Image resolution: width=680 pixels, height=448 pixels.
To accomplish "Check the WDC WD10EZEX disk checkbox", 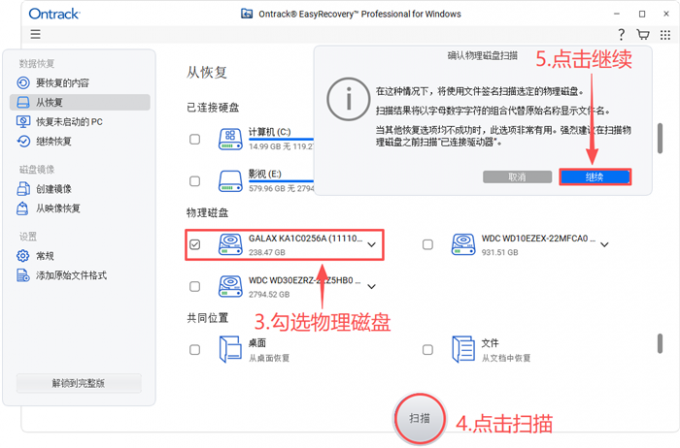I will pos(428,245).
